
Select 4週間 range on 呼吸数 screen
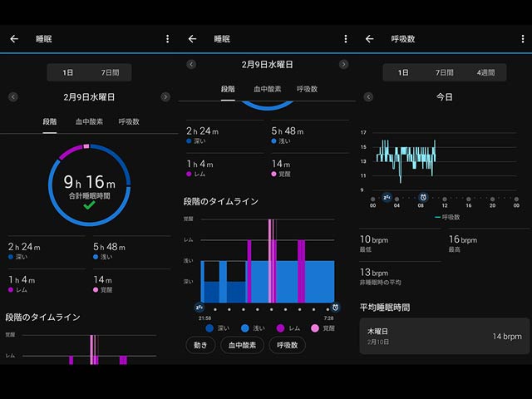tap(485, 72)
